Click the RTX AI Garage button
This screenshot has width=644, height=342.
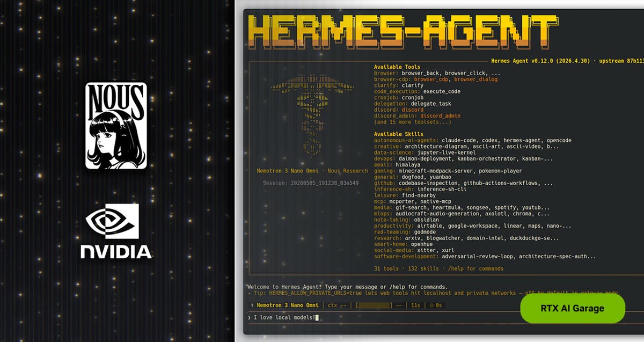(573, 308)
